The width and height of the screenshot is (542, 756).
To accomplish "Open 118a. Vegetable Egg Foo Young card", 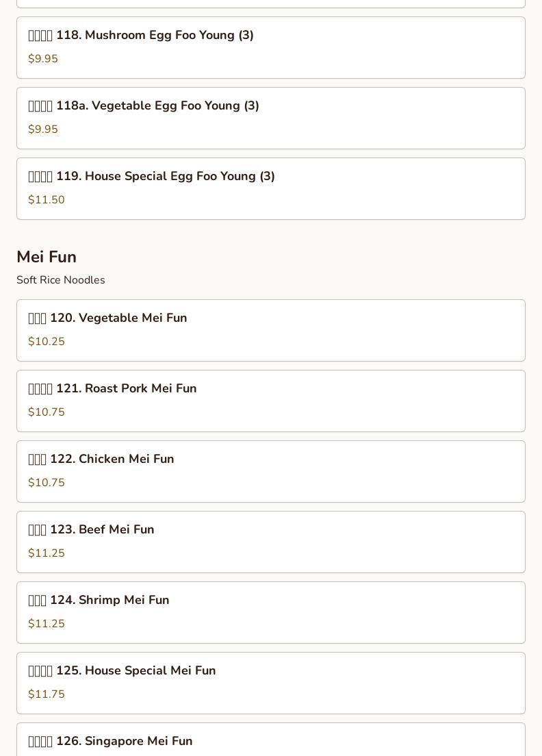I will (x=271, y=118).
